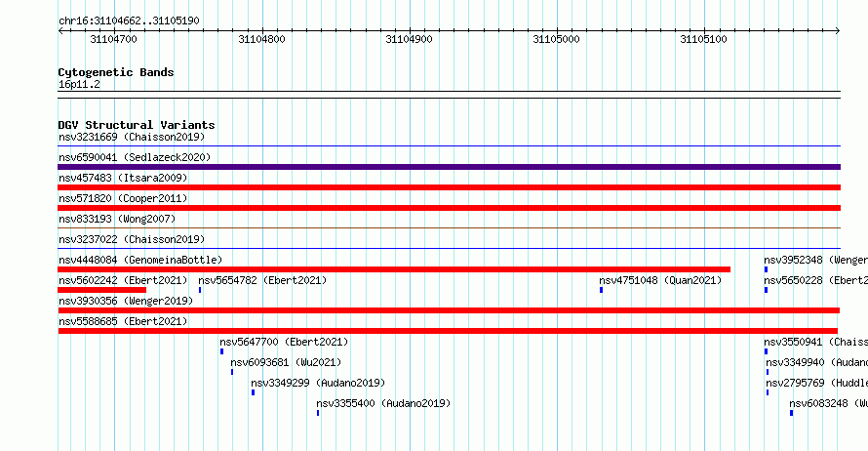
Task: Select the purple nsv6590041 Sedlazeck2020 bar
Action: click(x=449, y=167)
